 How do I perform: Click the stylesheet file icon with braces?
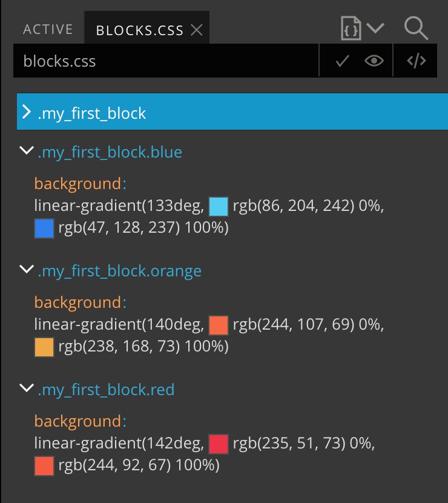pos(351,28)
